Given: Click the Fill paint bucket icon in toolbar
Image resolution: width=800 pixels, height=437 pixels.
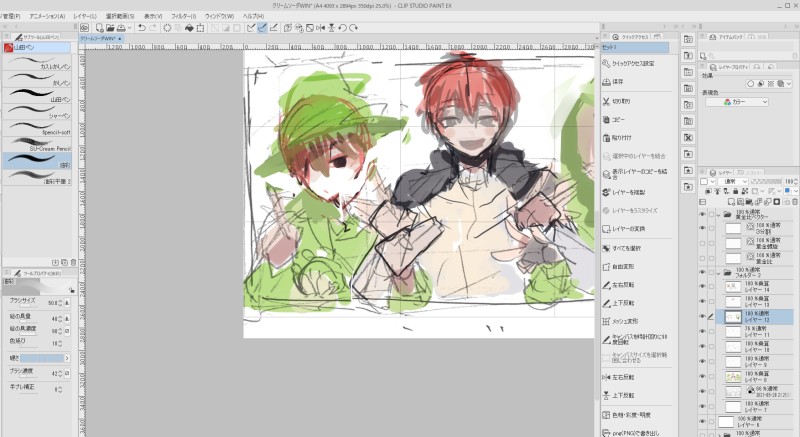Looking at the screenshot, I should (x=189, y=28).
